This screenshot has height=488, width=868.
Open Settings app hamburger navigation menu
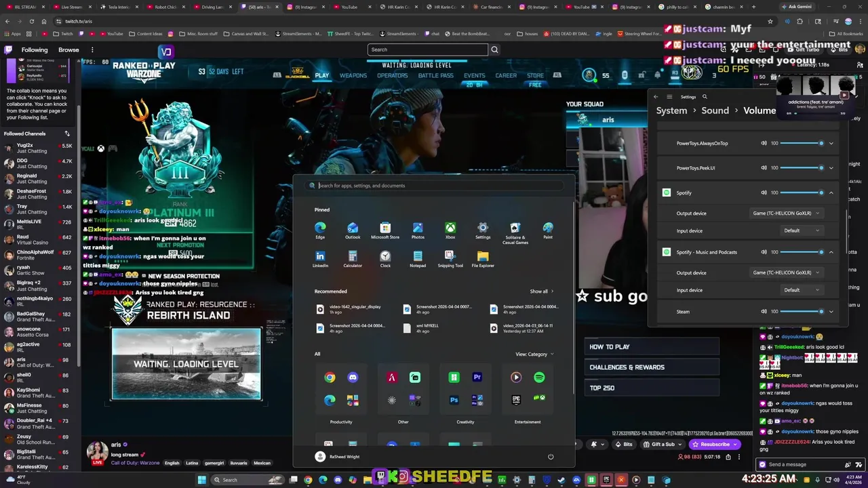669,97
